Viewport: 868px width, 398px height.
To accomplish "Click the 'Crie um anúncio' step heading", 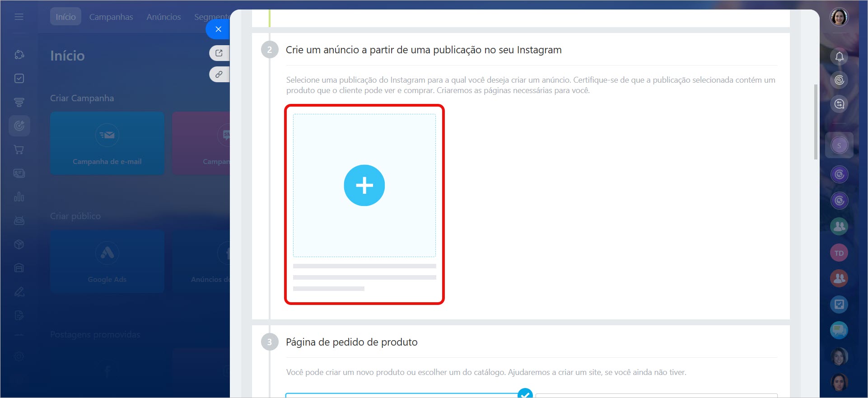I will pyautogui.click(x=424, y=50).
